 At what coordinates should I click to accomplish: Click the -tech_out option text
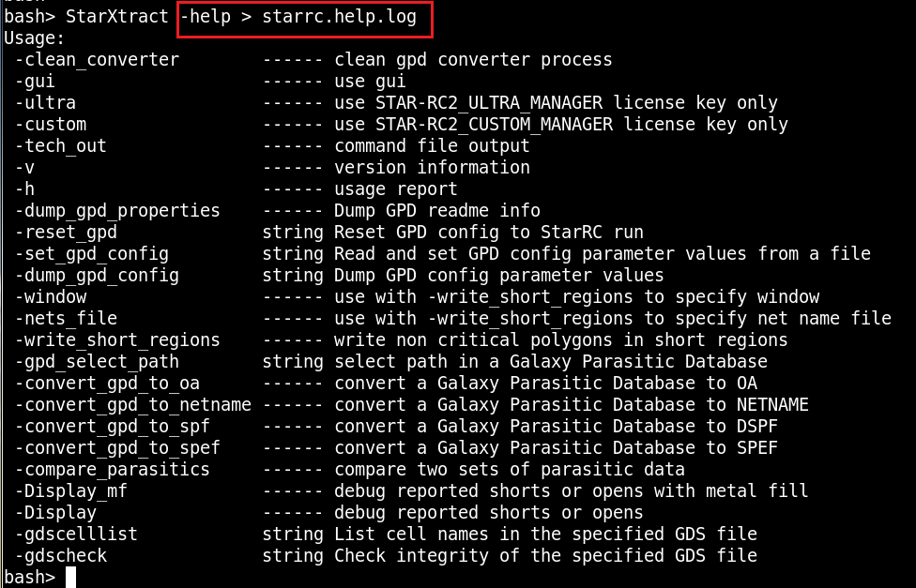point(61,146)
